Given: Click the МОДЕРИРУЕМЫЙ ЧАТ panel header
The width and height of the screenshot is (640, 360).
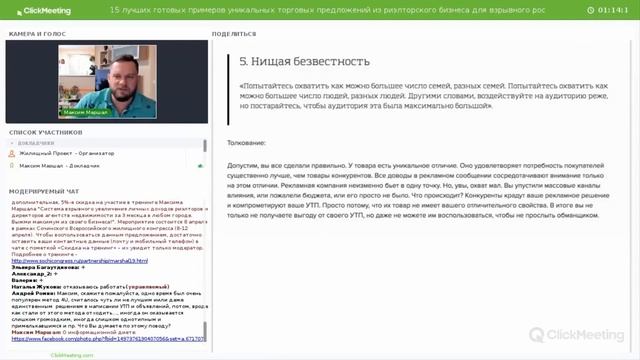Looking at the screenshot, I should [44, 191].
